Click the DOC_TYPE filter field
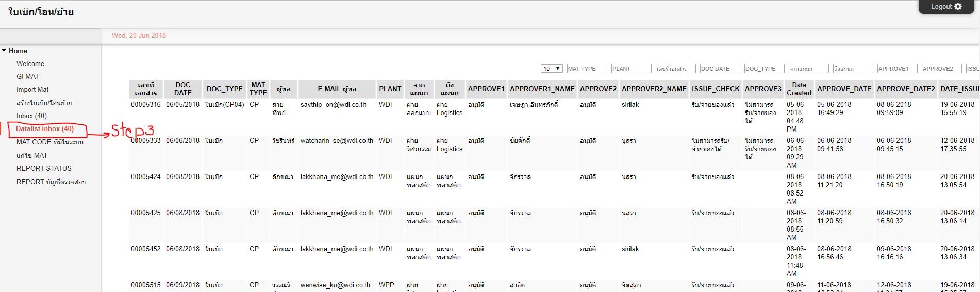Viewport: 980px width, 292px height. click(764, 69)
